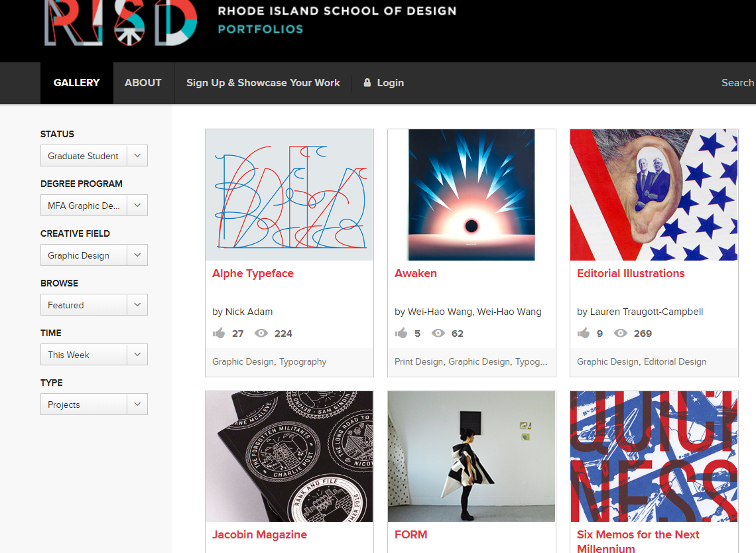Image resolution: width=756 pixels, height=553 pixels.
Task: Click the RISD logo in the header
Action: pos(121,23)
